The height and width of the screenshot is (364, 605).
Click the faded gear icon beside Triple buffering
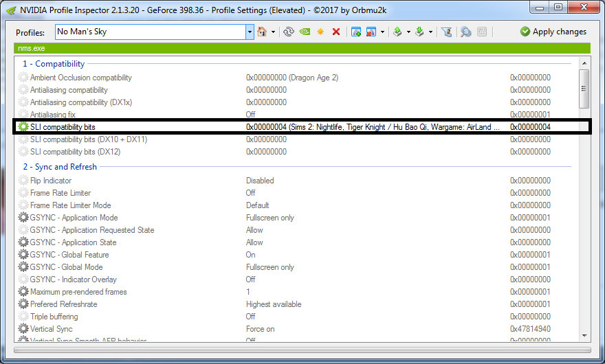[23, 316]
